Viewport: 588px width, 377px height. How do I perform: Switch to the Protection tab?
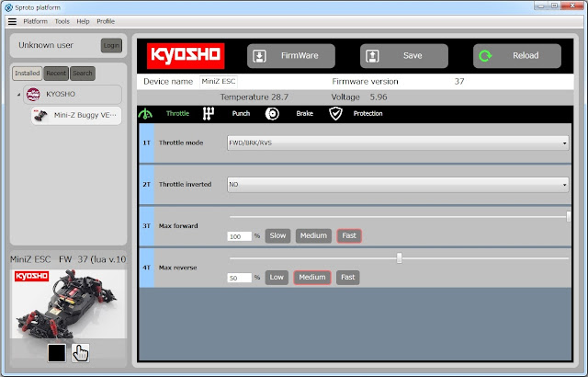(367, 114)
